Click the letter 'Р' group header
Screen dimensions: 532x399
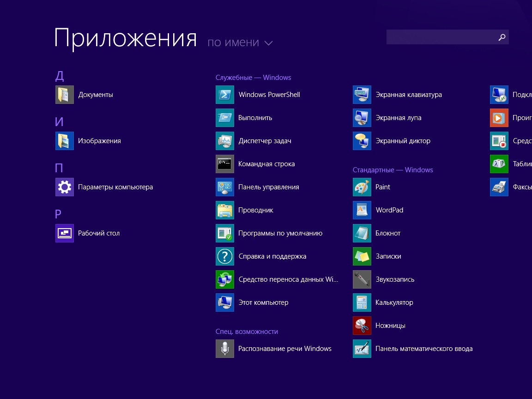(x=58, y=214)
